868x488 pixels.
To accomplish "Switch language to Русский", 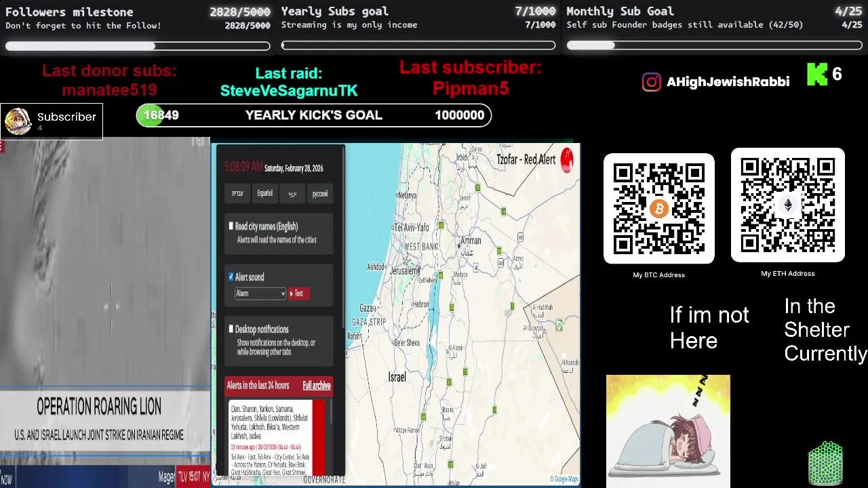I will tap(320, 194).
